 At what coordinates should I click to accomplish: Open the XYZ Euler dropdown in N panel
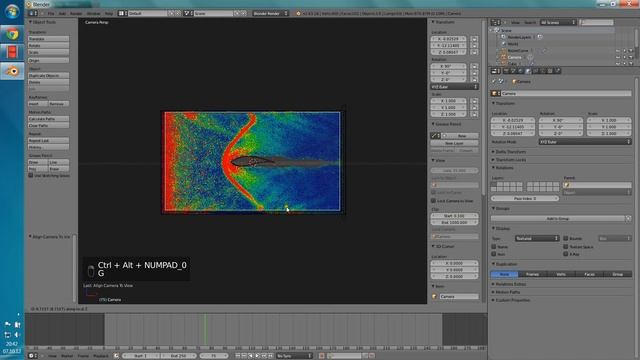(454, 87)
